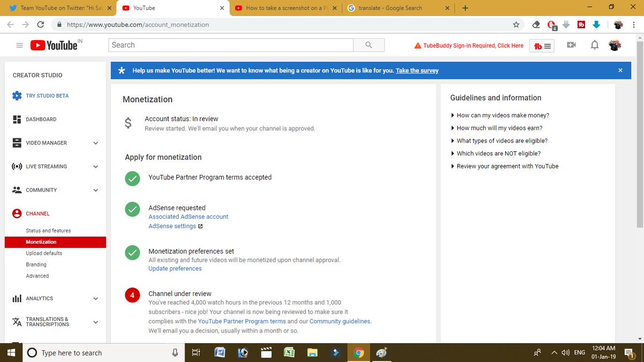Switch to translate Google Search tab
Viewport: 644px width, 362px height.
tap(397, 8)
